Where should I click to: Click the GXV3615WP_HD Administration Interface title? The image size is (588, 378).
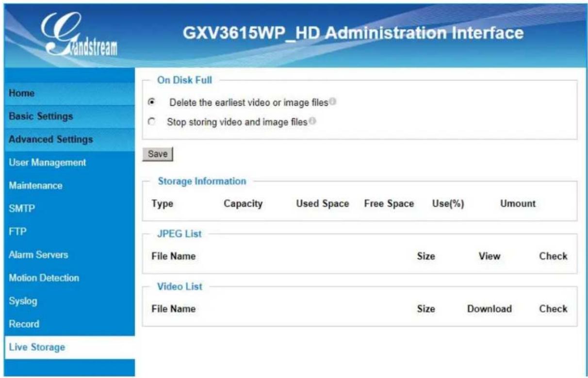click(x=353, y=33)
